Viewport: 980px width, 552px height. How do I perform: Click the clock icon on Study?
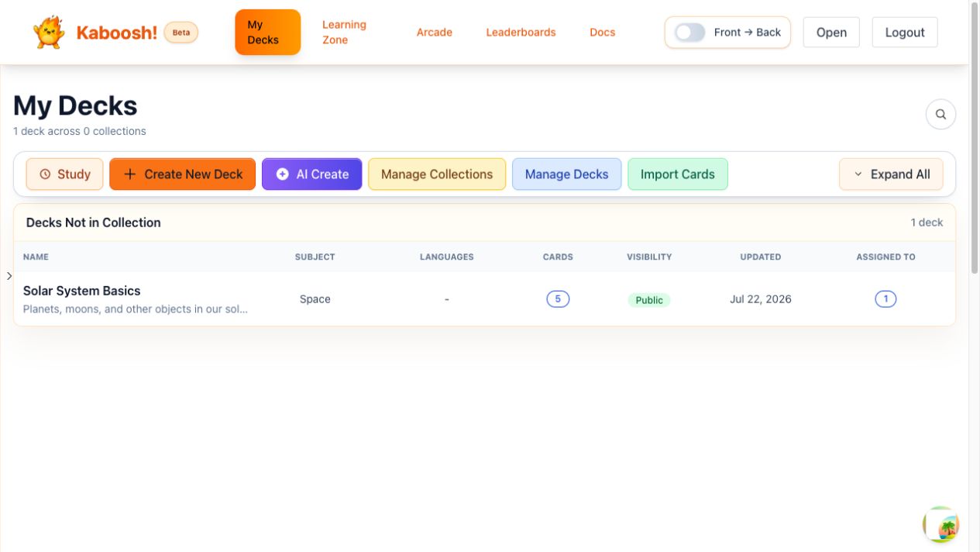45,174
